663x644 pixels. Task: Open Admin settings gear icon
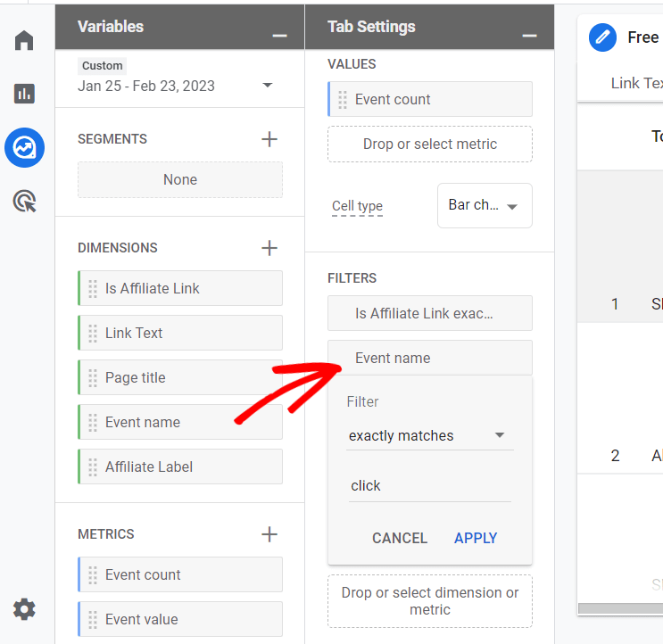pos(24,609)
